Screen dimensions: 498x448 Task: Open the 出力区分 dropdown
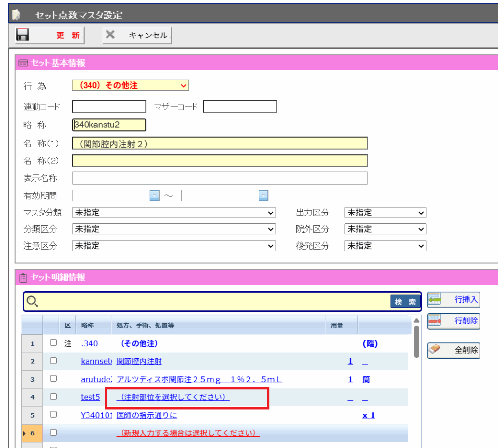tap(385, 213)
